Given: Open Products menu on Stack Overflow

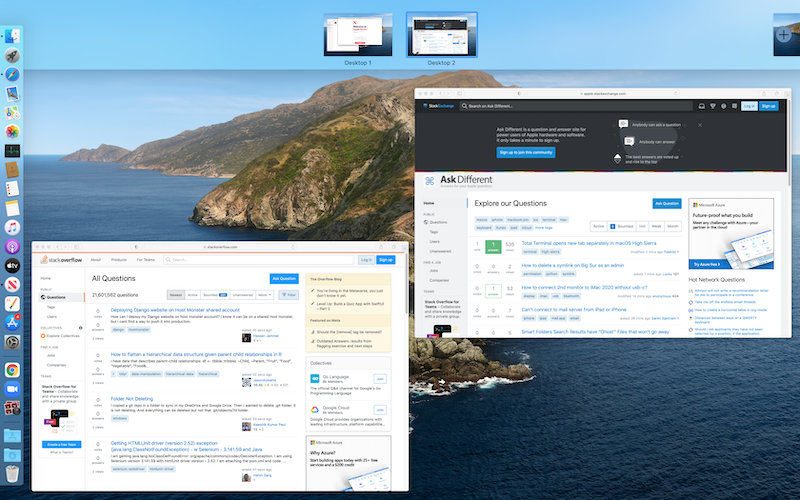Looking at the screenshot, I should tap(119, 260).
